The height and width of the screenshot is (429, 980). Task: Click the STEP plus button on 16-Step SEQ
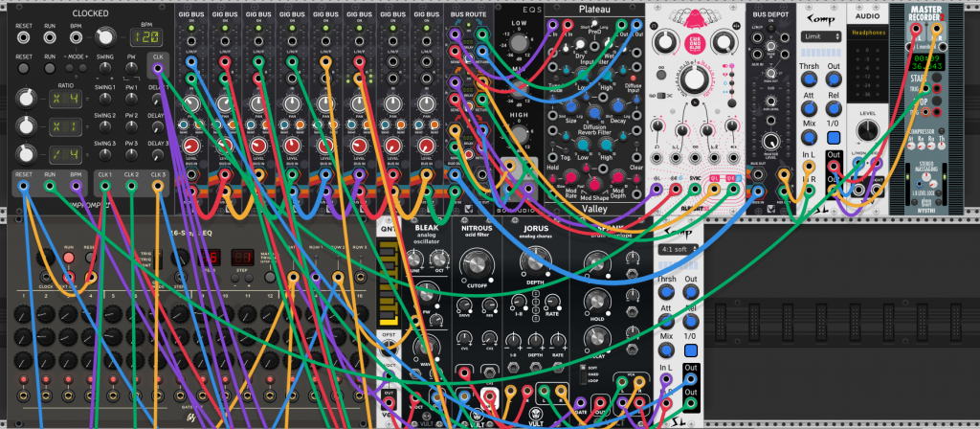click(249, 277)
